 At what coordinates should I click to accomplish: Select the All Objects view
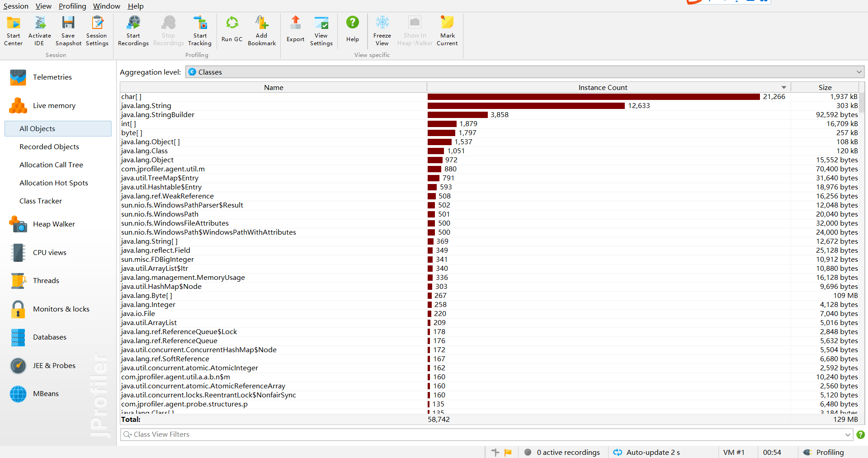[58, 129]
